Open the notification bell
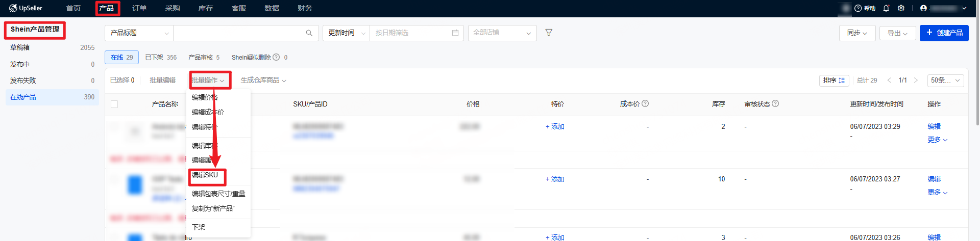The width and height of the screenshot is (980, 241). 886,8
